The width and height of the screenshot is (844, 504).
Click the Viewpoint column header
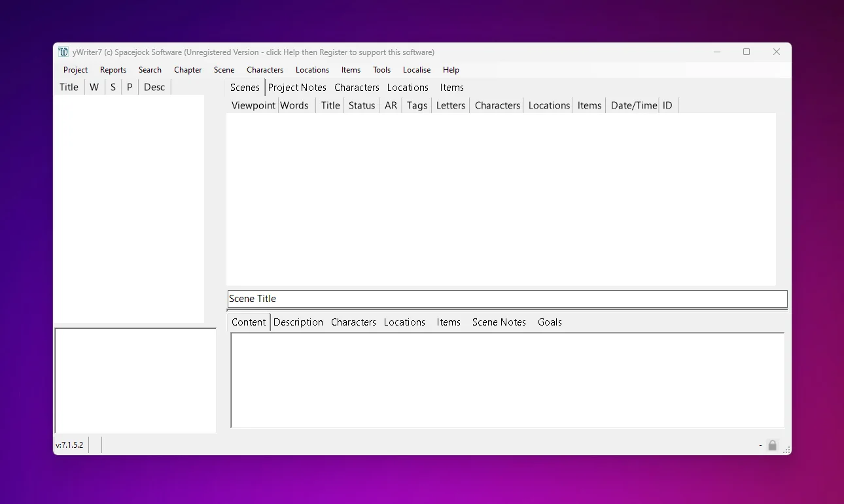(x=253, y=105)
